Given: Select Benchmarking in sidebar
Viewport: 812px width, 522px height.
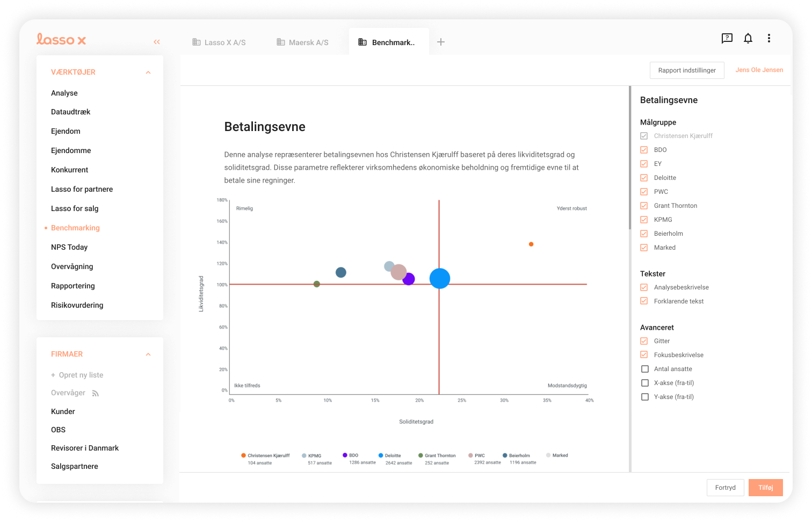Looking at the screenshot, I should click(75, 228).
